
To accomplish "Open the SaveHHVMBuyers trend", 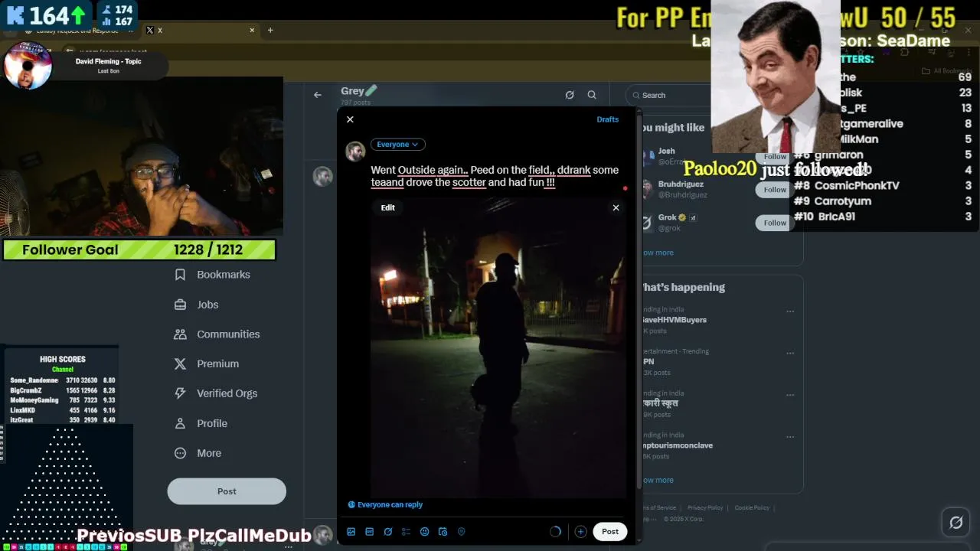I will point(675,320).
